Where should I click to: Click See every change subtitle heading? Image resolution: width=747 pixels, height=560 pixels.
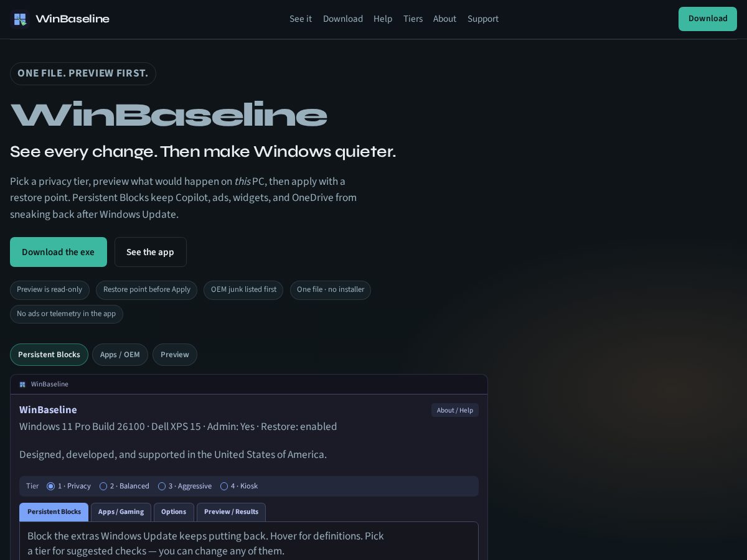click(x=203, y=152)
